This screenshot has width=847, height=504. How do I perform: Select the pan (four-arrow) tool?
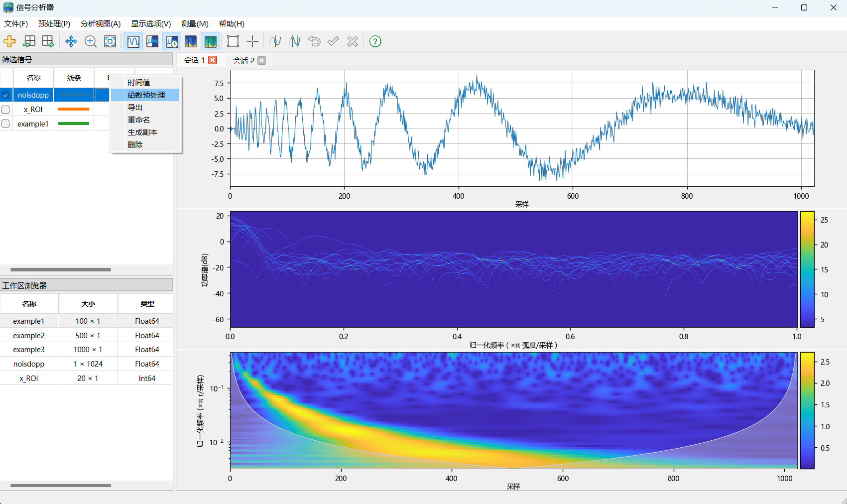71,41
